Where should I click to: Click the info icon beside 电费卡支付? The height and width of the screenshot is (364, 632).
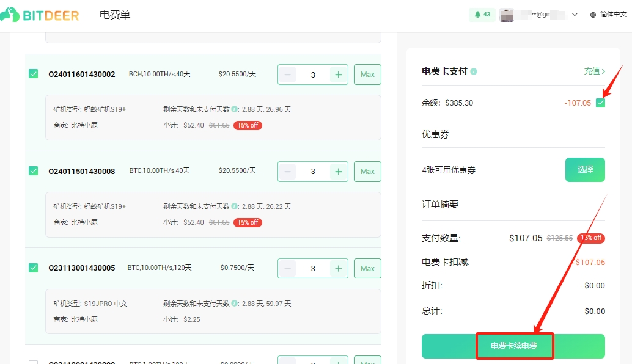tap(474, 71)
